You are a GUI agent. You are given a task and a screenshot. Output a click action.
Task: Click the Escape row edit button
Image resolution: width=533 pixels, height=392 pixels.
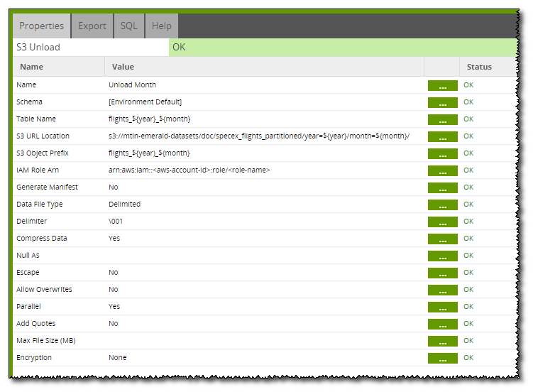pos(443,273)
